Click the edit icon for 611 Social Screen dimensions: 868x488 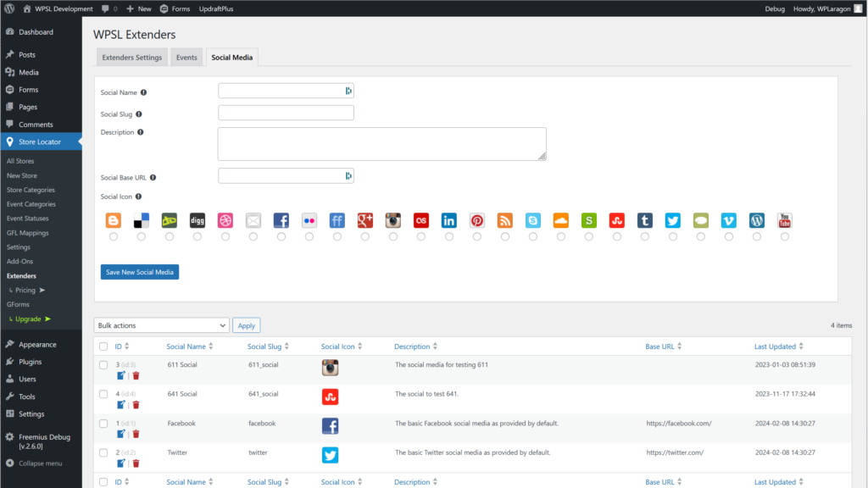click(x=120, y=375)
